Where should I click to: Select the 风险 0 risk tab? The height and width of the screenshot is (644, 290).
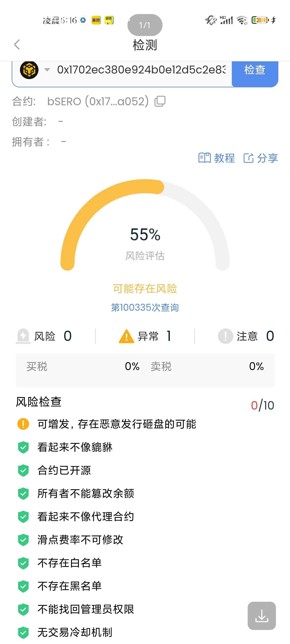(x=44, y=336)
